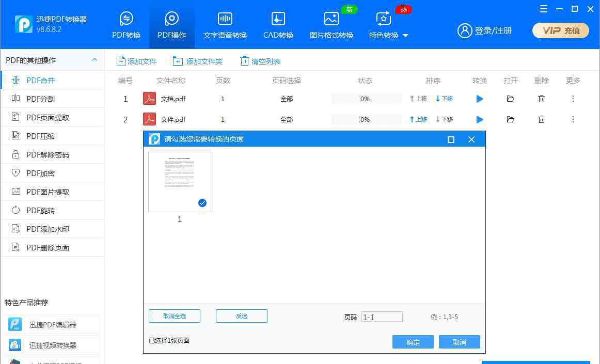Viewport: 600px width, 364px height.
Task: Open the 图片格式转换 tool
Action: pos(331,25)
